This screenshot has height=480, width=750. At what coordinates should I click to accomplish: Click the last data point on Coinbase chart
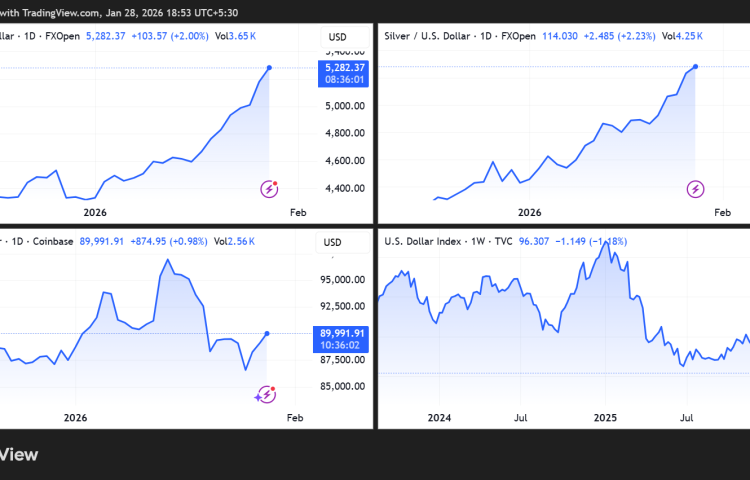point(266,333)
